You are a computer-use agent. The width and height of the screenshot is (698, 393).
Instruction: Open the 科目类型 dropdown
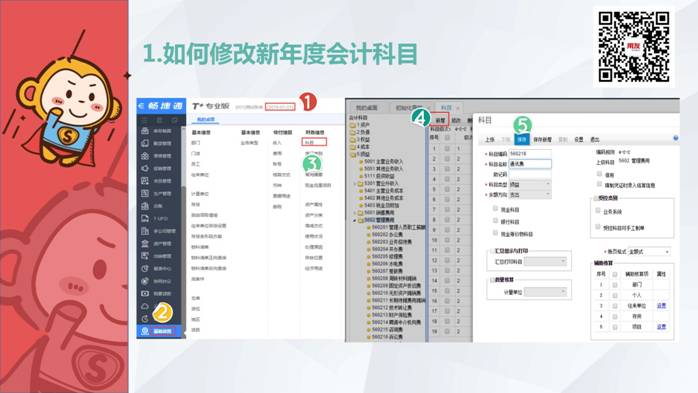[x=530, y=184]
